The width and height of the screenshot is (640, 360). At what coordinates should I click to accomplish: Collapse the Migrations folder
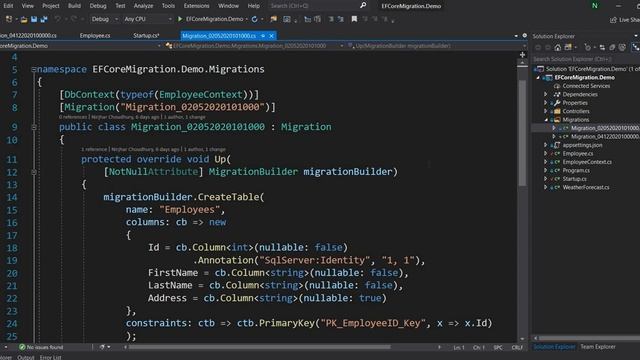[x=546, y=120]
